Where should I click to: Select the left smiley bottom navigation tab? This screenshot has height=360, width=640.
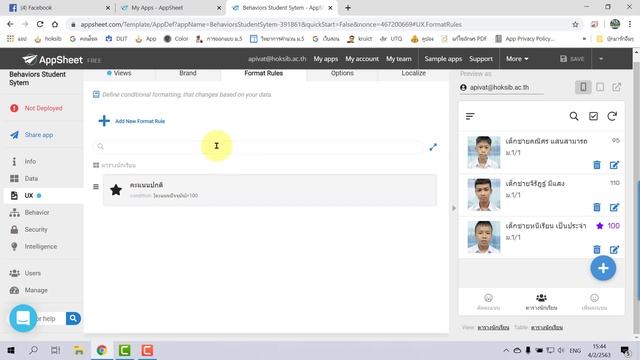pyautogui.click(x=488, y=302)
